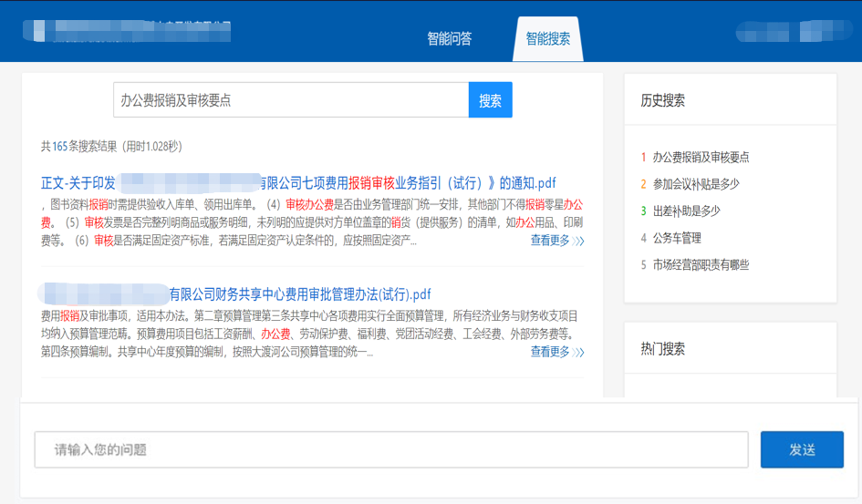Click the 历史搜索 panel heading
Screen dimensions: 862x504
(x=663, y=101)
